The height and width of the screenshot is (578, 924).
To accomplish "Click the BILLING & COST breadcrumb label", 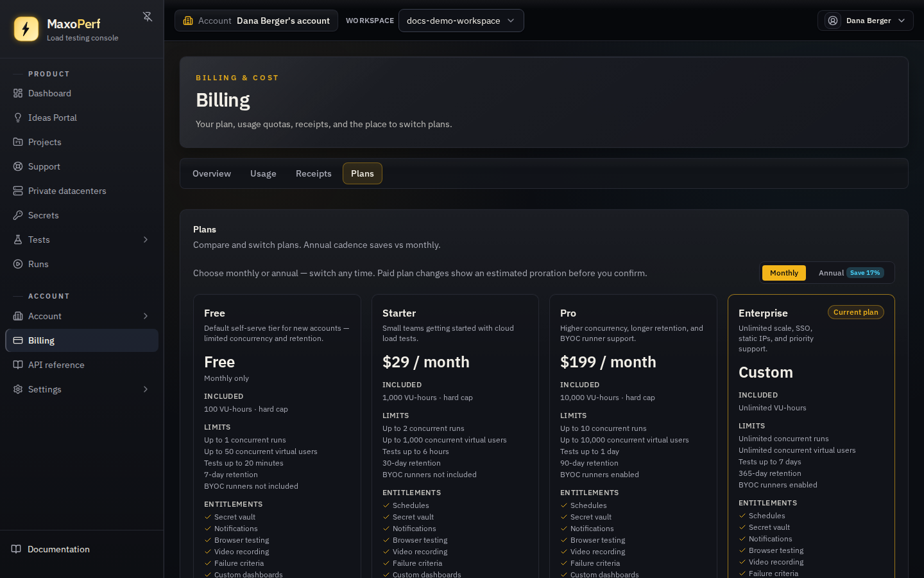I will click(237, 78).
